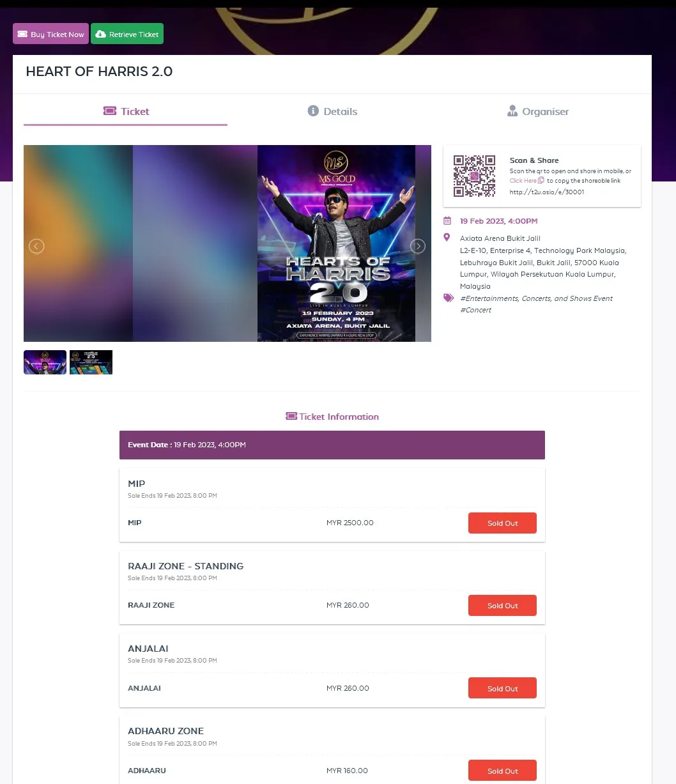Click Buy Ticket Now button

click(50, 34)
